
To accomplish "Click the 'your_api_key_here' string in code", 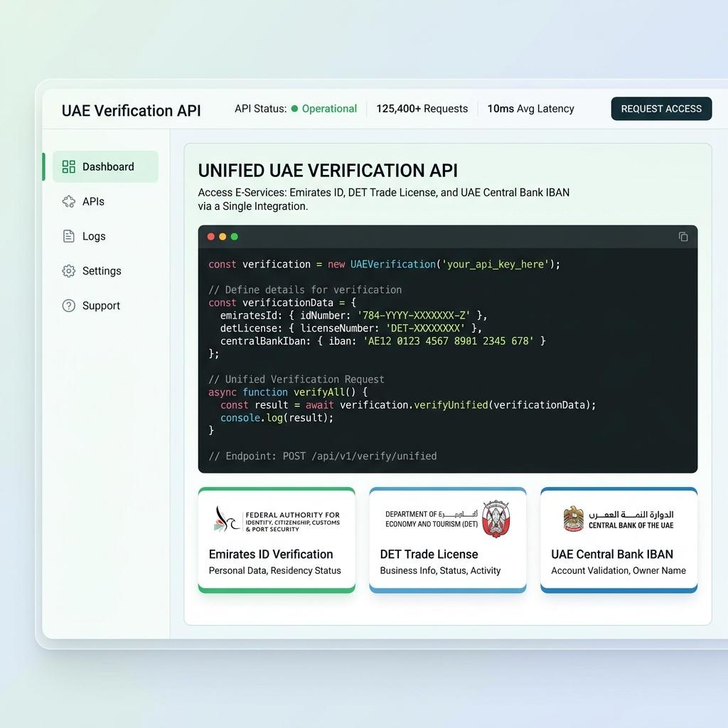I will [x=496, y=264].
